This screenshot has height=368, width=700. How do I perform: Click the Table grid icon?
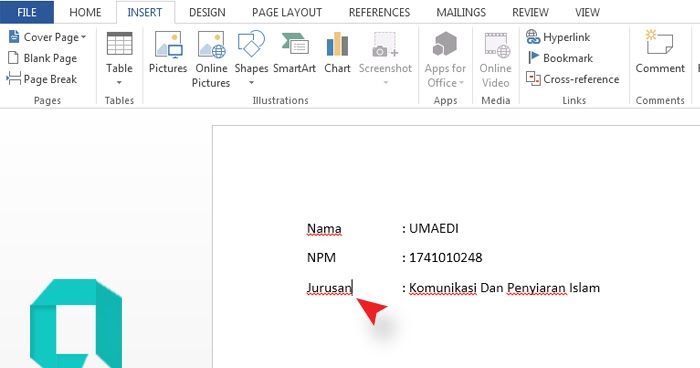[x=119, y=44]
